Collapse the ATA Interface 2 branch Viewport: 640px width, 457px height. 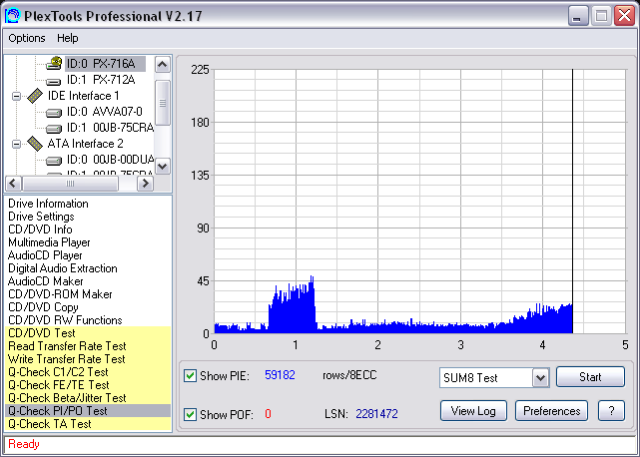point(16,144)
